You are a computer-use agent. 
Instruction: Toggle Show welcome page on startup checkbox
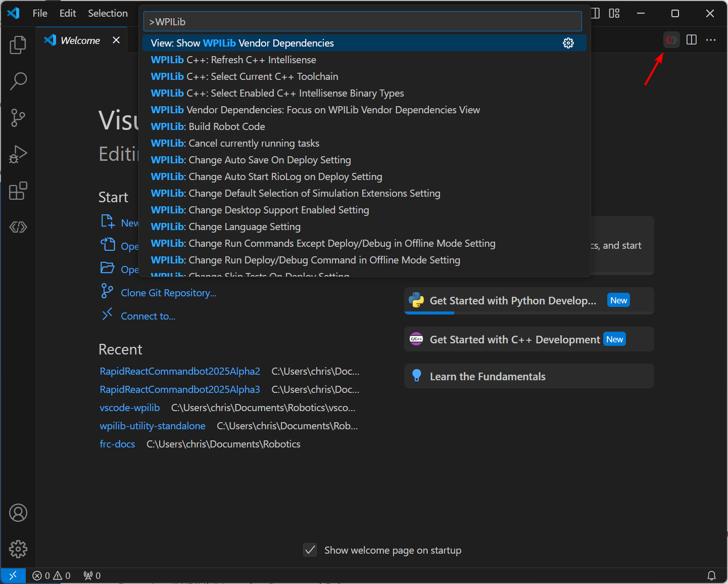click(x=310, y=550)
